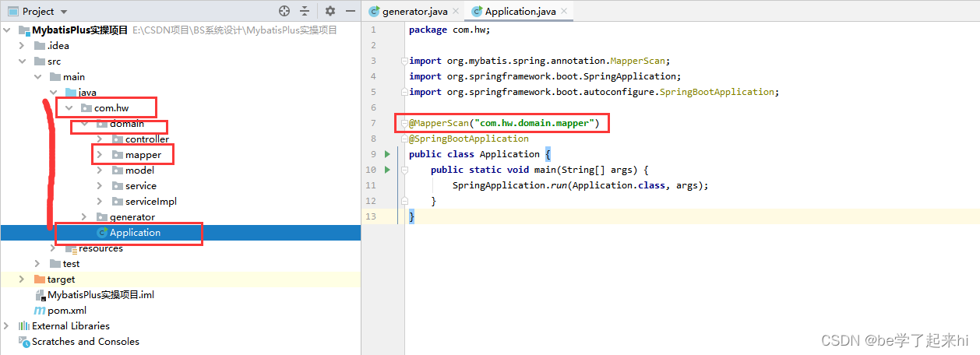Click line number 13 in gutter

pyautogui.click(x=372, y=216)
